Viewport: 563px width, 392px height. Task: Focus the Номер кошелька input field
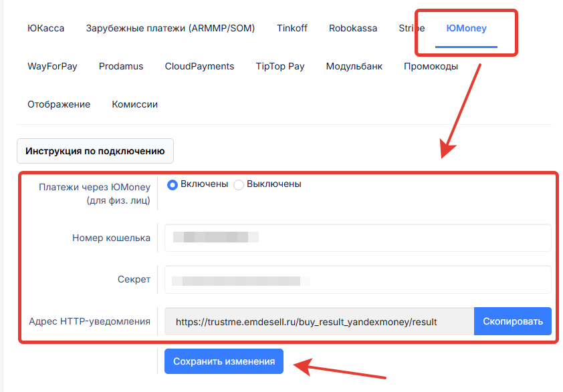point(358,238)
